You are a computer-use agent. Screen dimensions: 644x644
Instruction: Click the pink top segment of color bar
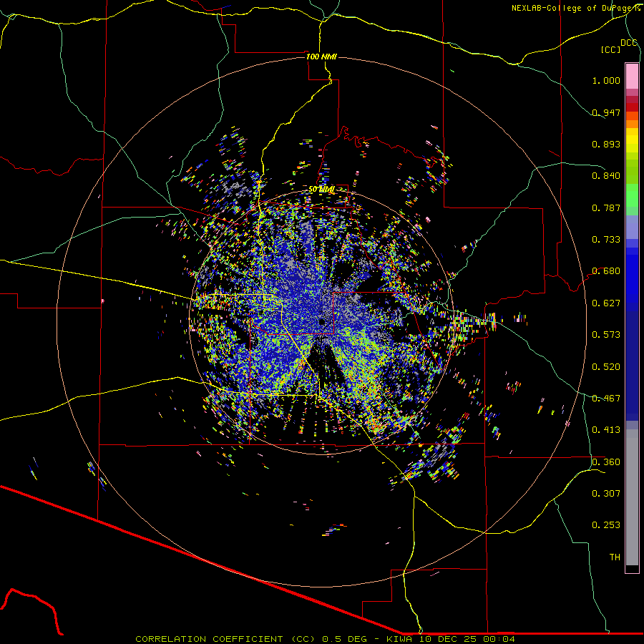coord(632,76)
